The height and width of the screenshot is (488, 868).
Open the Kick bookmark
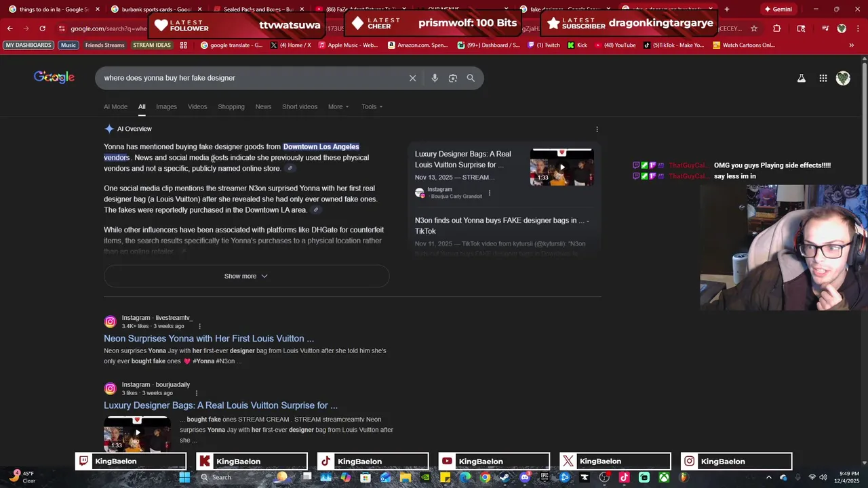(577, 45)
